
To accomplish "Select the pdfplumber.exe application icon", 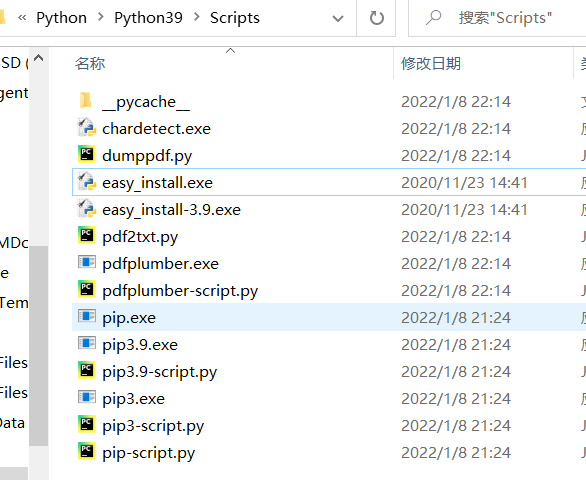I will click(x=86, y=262).
